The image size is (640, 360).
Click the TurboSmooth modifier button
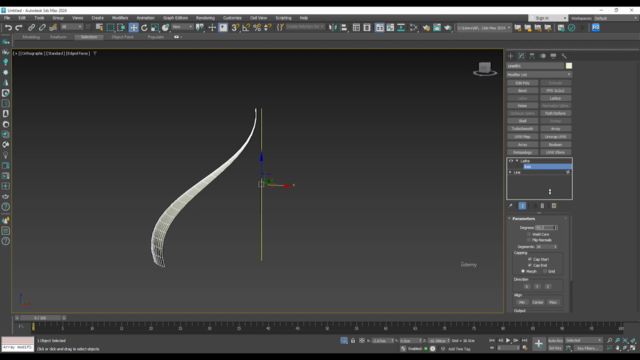click(522, 129)
